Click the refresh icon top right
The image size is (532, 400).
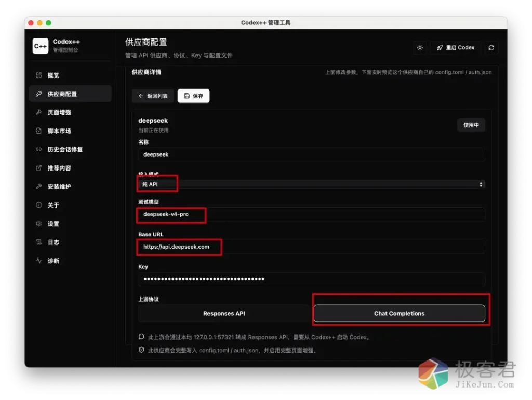(491, 47)
